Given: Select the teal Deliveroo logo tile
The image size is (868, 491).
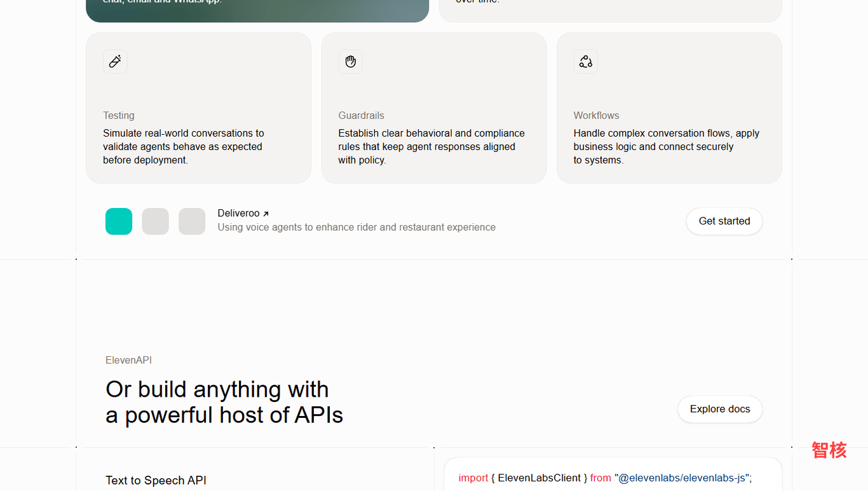Looking at the screenshot, I should tap(119, 221).
